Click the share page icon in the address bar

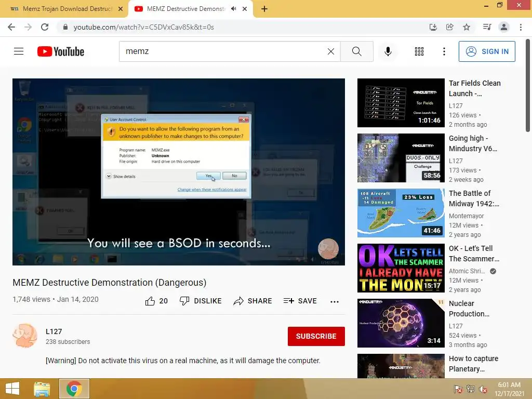click(x=450, y=27)
